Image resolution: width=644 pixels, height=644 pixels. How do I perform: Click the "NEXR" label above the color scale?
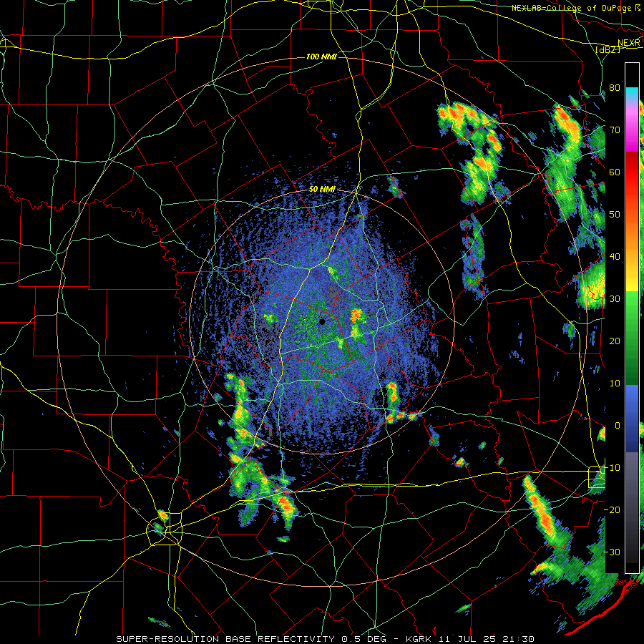point(629,43)
